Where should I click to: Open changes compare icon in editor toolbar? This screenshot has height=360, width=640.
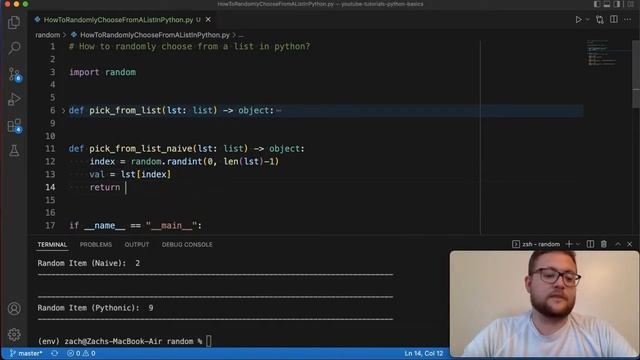600,20
